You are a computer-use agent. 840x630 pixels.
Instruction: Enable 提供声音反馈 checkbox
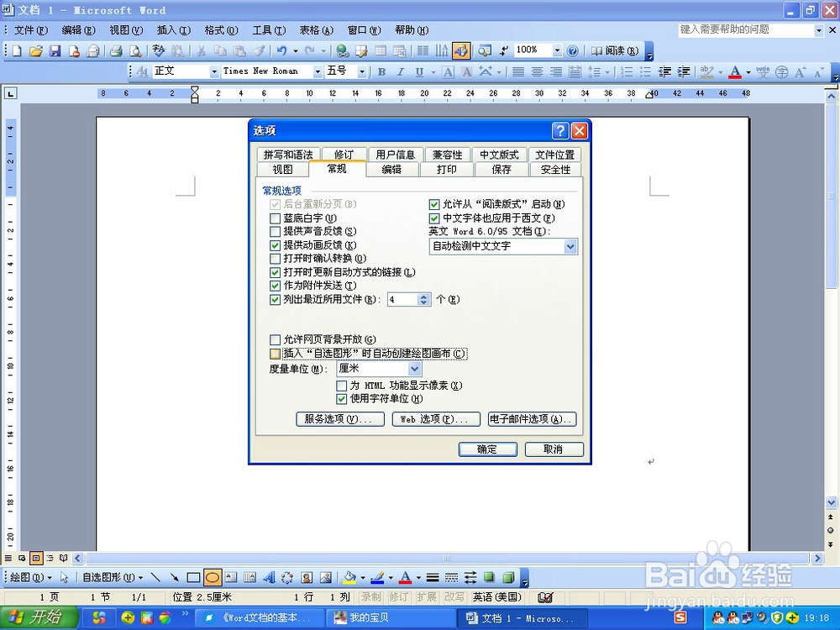click(x=276, y=232)
